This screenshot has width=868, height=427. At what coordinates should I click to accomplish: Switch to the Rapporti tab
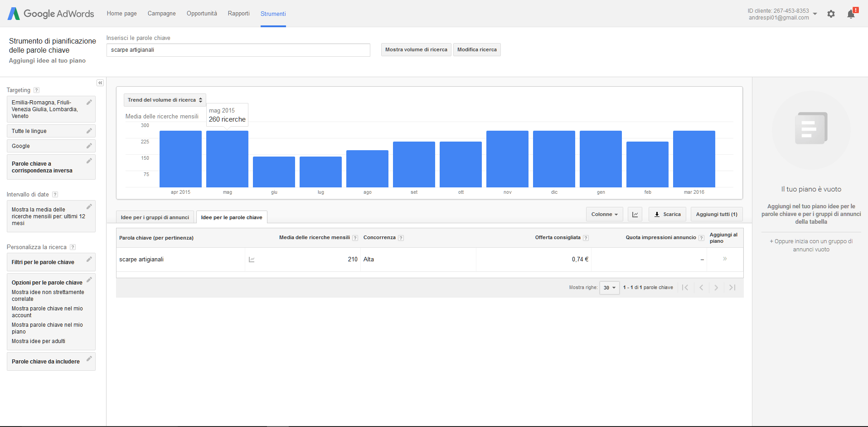[x=239, y=14]
